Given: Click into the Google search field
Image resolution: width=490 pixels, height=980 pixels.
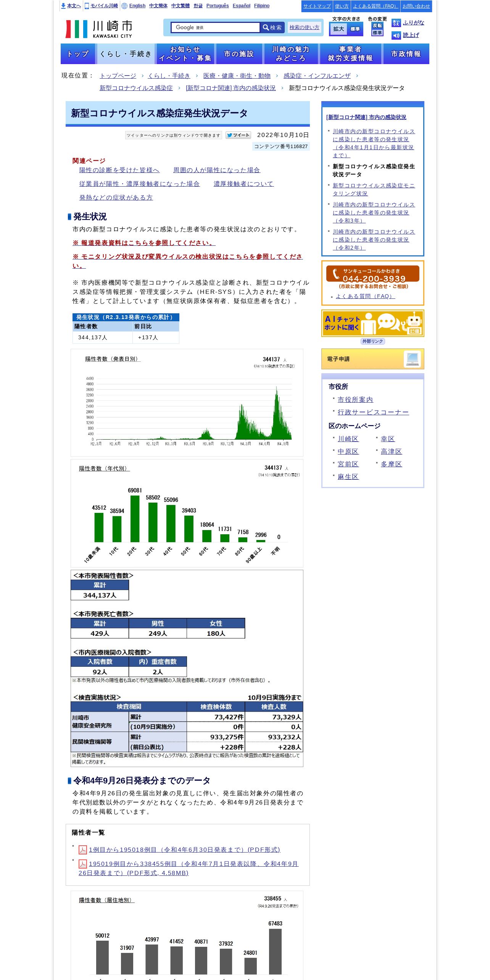Looking at the screenshot, I should click(216, 27).
